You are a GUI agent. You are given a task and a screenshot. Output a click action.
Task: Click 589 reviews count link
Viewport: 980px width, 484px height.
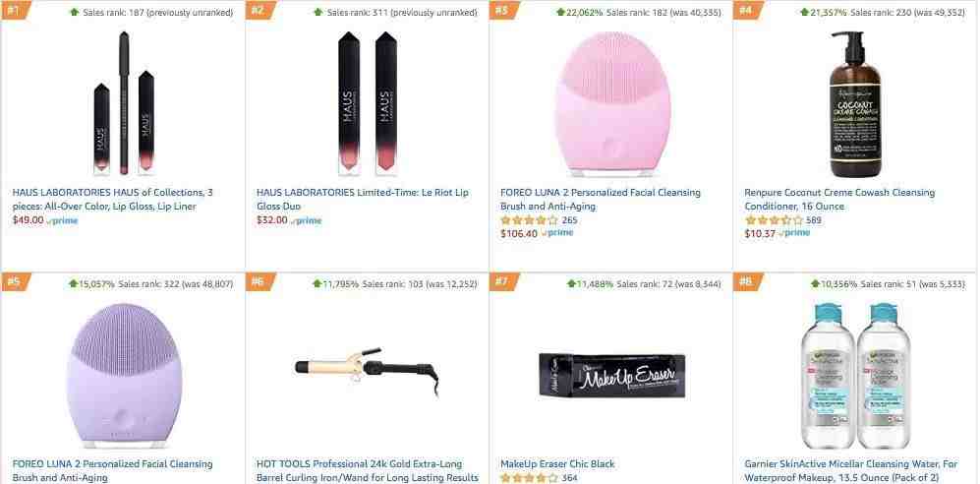click(x=814, y=220)
